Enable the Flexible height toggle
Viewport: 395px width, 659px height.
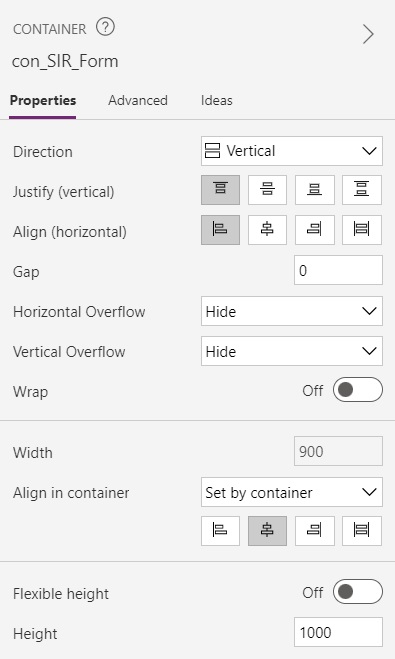[358, 592]
